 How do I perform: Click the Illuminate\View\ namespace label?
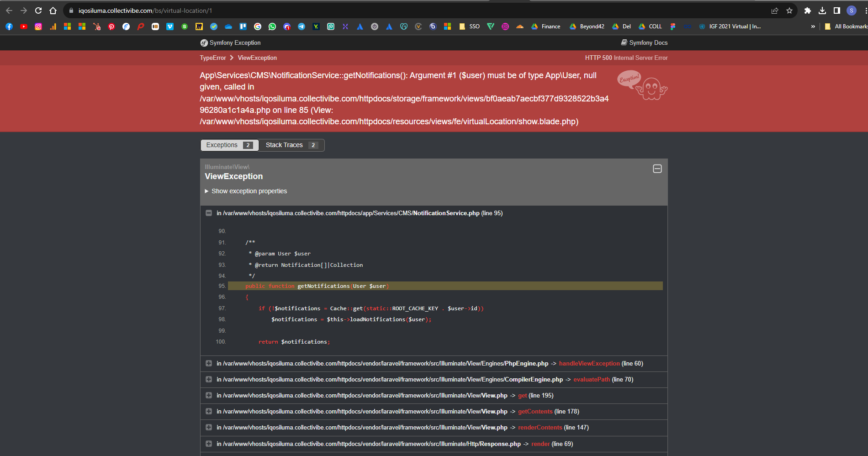pyautogui.click(x=227, y=167)
